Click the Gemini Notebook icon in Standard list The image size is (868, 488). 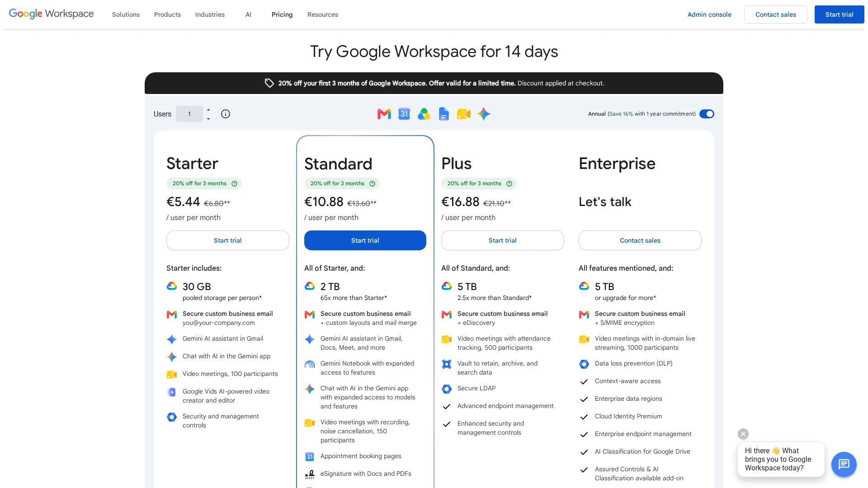pos(310,364)
